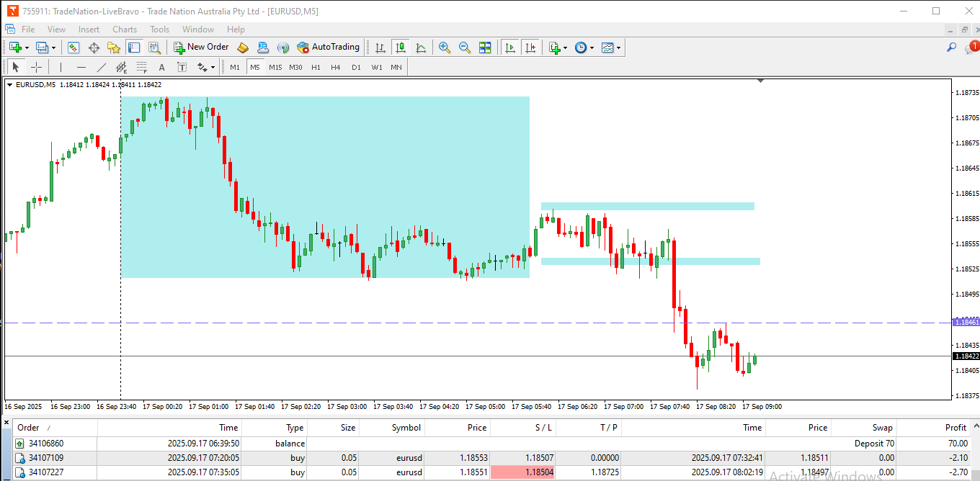Open the notifications chat icon
This screenshot has height=481, width=980.
971,48
